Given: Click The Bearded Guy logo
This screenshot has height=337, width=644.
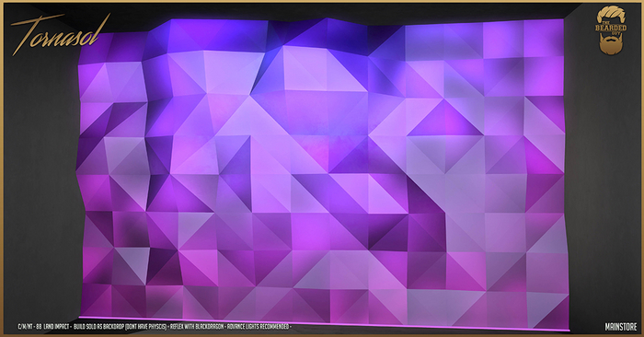Looking at the screenshot, I should (x=611, y=29).
